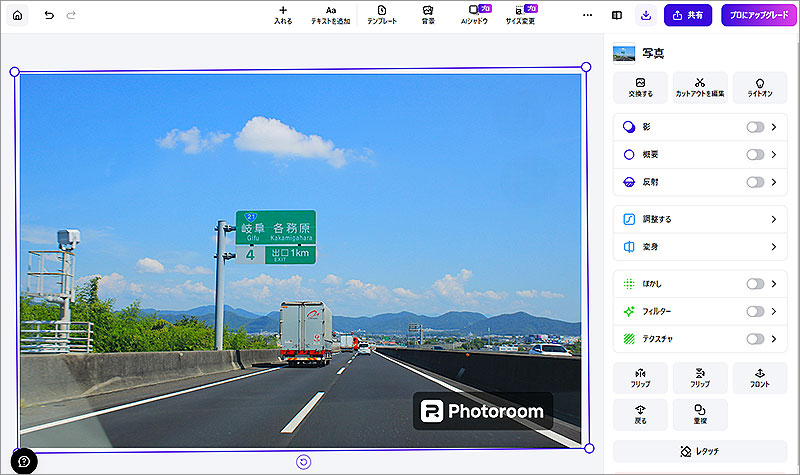This screenshot has width=800, height=475.
Task: Click カットアウトを編集 scissors icon
Action: 700,87
